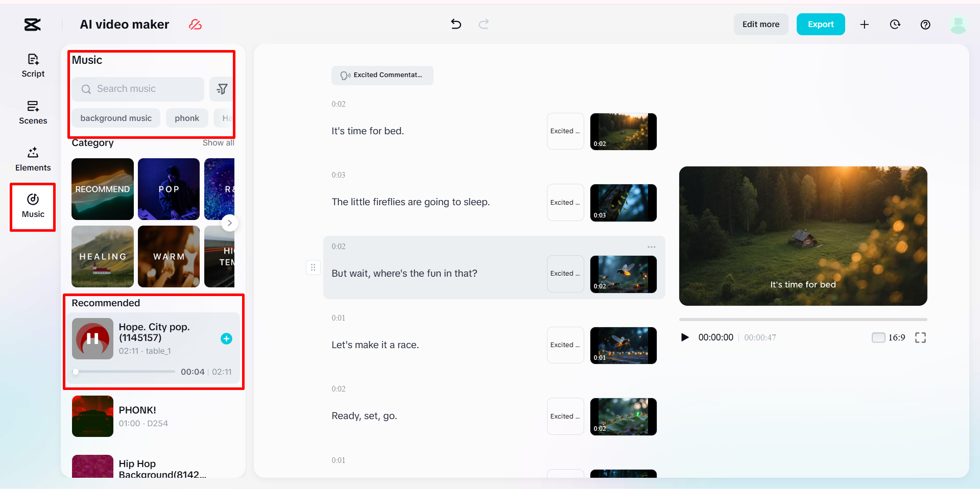
Task: Click the next categories chevron arrow
Action: coord(230,223)
